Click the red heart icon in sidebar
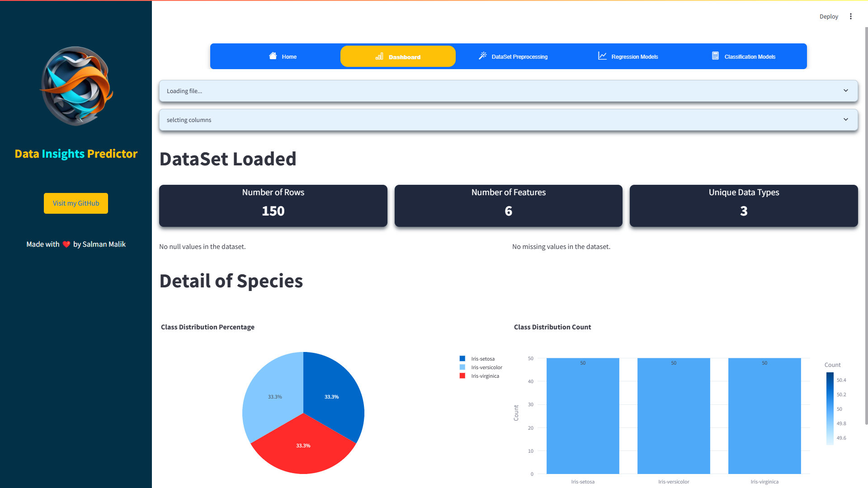The width and height of the screenshot is (868, 488). [x=66, y=244]
